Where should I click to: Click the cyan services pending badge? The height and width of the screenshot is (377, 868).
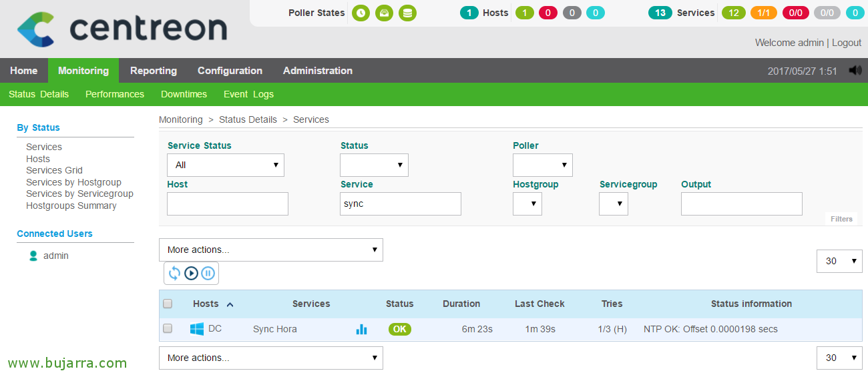[855, 13]
